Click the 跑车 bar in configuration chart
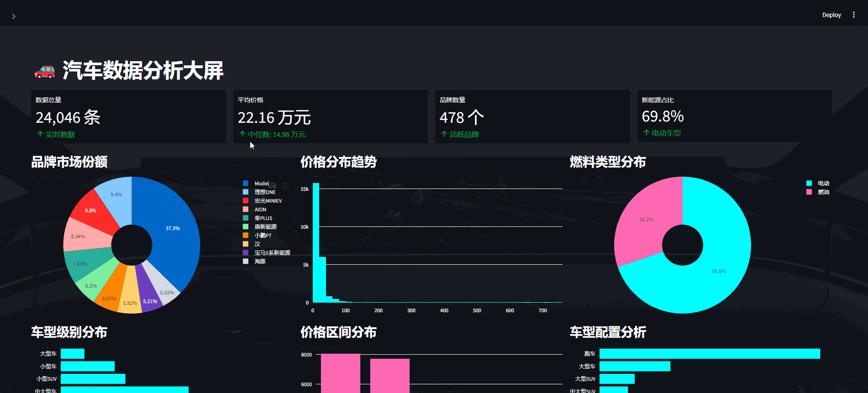 point(710,354)
